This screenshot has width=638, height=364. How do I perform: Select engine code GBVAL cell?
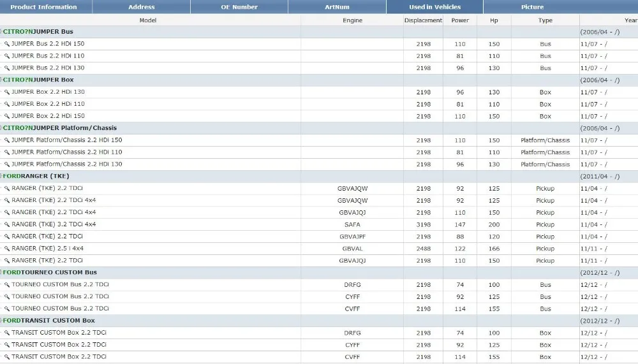(x=352, y=249)
